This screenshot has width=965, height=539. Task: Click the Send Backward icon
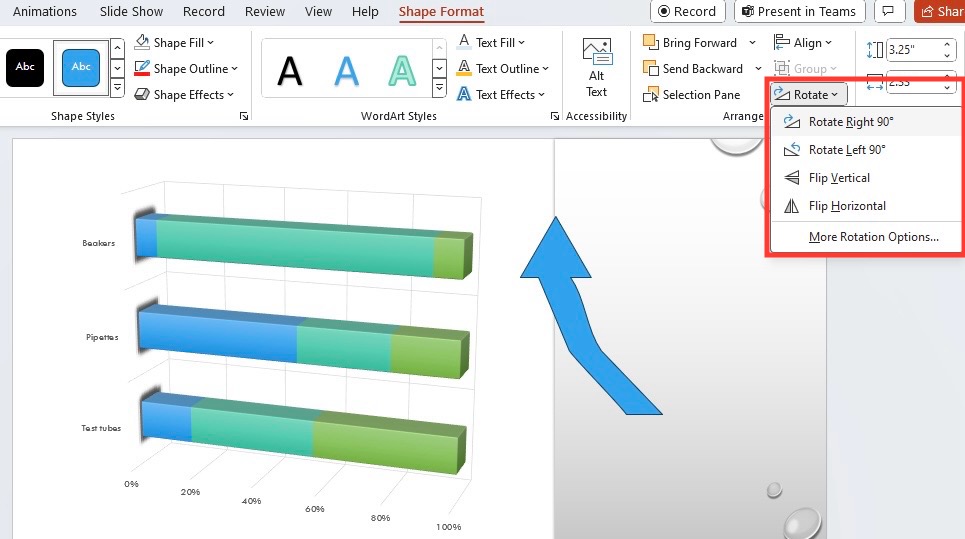coord(650,68)
